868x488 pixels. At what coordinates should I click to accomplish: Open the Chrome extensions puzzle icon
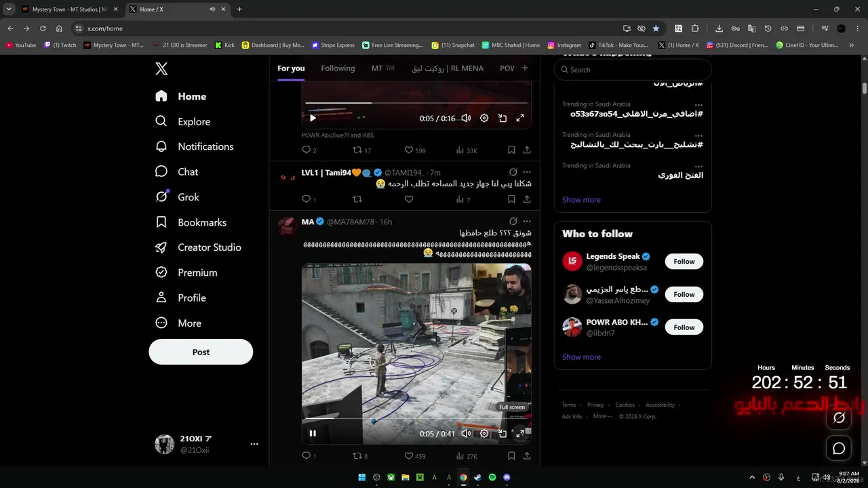click(x=695, y=28)
